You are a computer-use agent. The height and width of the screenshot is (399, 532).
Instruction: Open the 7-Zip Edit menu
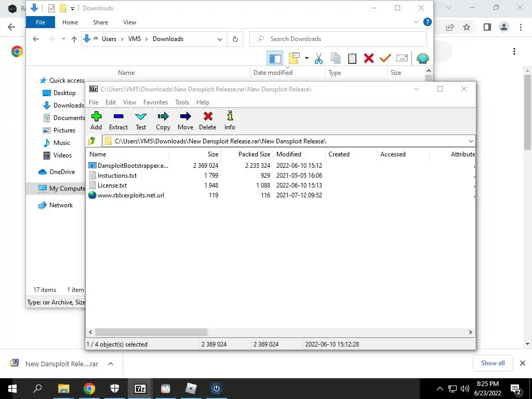point(111,102)
